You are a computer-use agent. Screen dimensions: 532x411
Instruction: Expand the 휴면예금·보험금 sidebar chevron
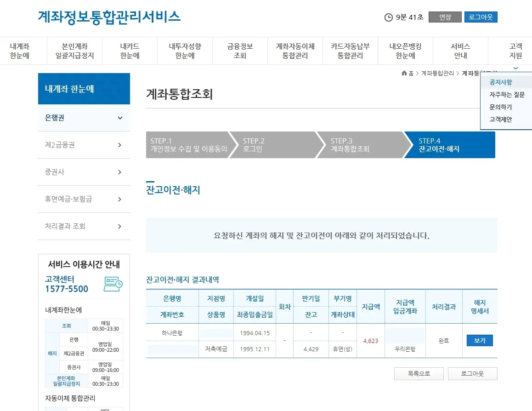coord(119,199)
